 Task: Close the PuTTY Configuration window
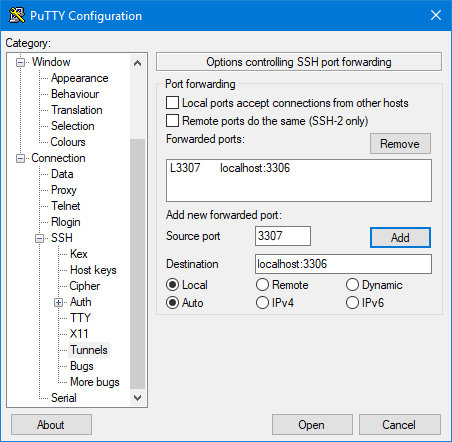click(436, 15)
